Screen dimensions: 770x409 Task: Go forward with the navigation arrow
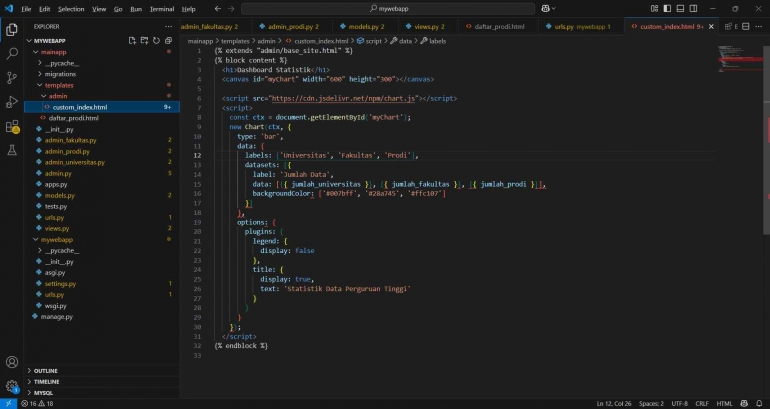[x=231, y=9]
